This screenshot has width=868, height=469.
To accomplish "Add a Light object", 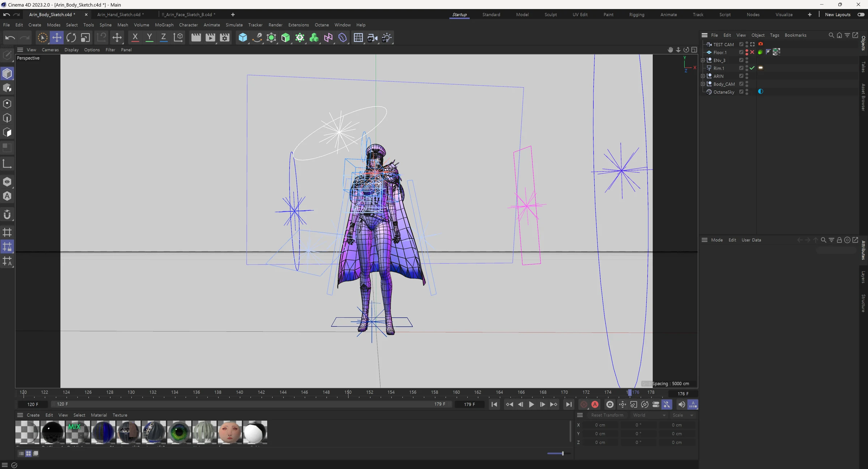I will click(x=387, y=38).
